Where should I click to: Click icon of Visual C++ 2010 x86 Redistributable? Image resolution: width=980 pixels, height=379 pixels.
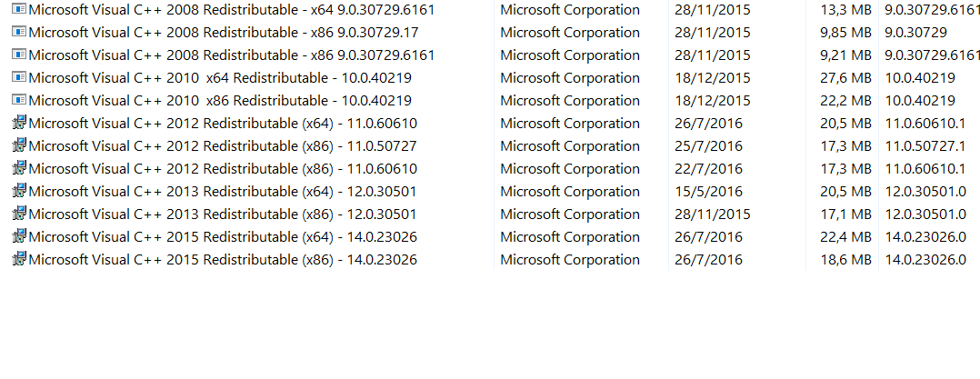tap(19, 100)
